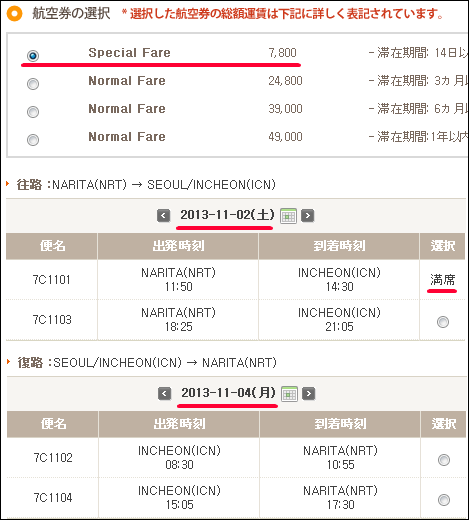
Task: Click the 出発時刻 header in return table
Action: click(179, 424)
